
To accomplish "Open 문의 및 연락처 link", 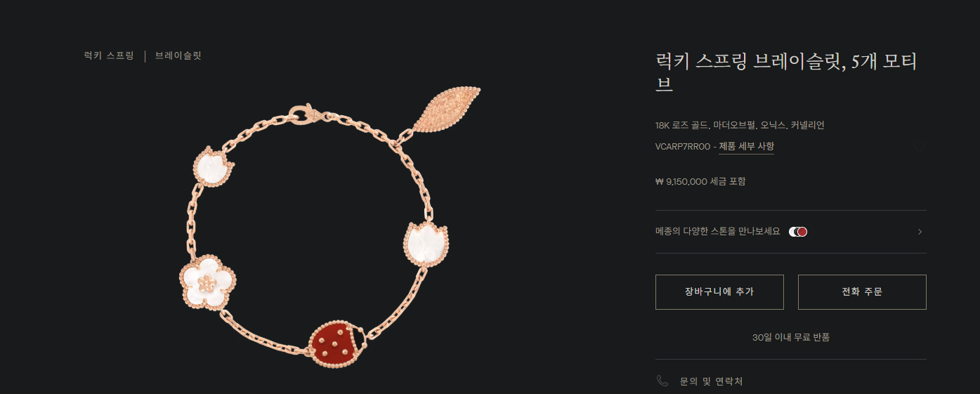I will tap(711, 381).
